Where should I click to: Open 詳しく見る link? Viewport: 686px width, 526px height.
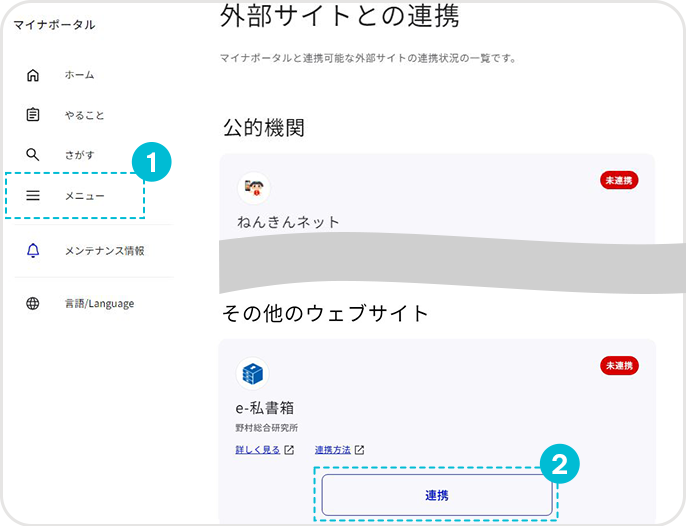click(258, 450)
